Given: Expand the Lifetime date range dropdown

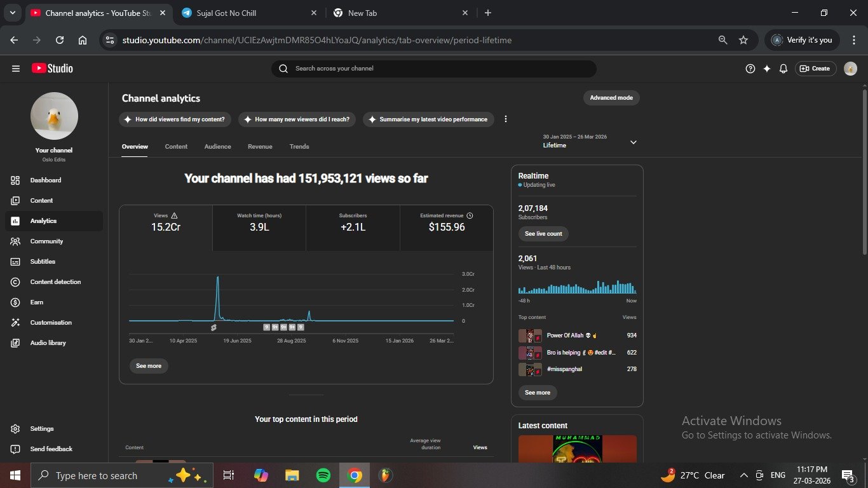Looking at the screenshot, I should click(633, 142).
